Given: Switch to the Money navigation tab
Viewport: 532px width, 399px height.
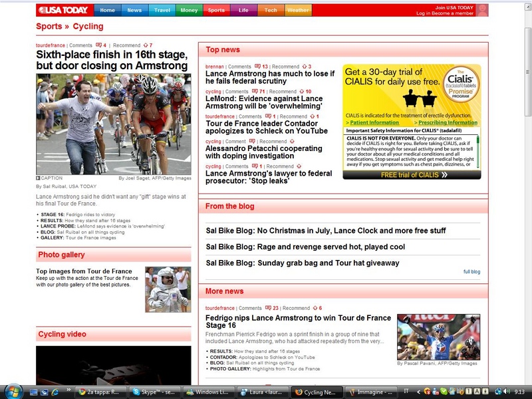Looking at the screenshot, I should [x=189, y=10].
